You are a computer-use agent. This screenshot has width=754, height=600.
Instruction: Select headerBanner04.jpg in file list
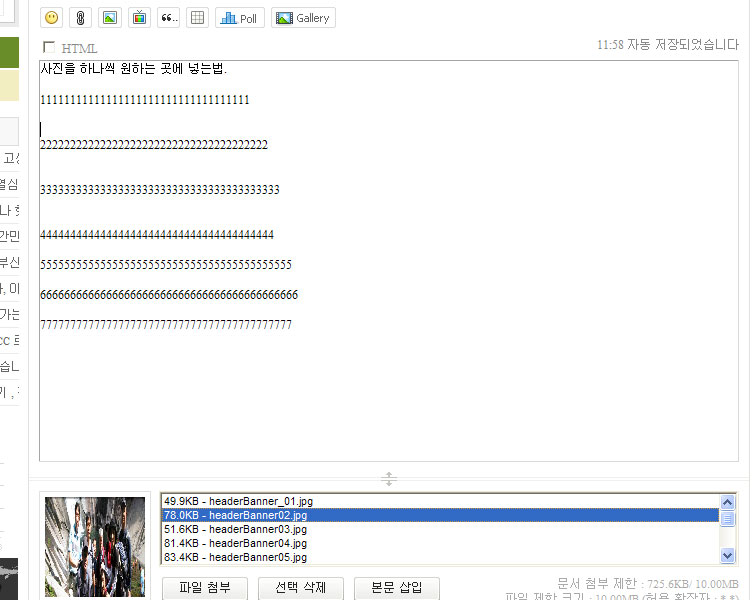pyautogui.click(x=440, y=543)
